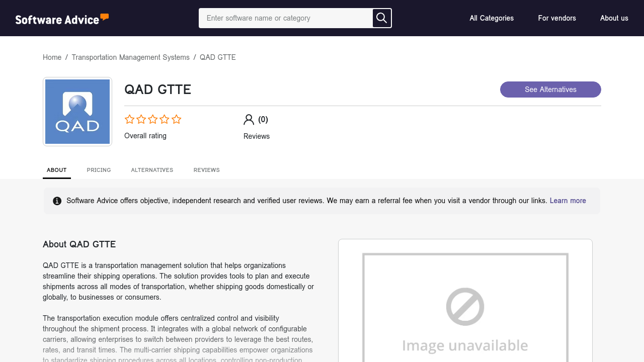Screen dimensions: 644x362
Task: Click the Software Advice logo
Action: click(x=62, y=19)
